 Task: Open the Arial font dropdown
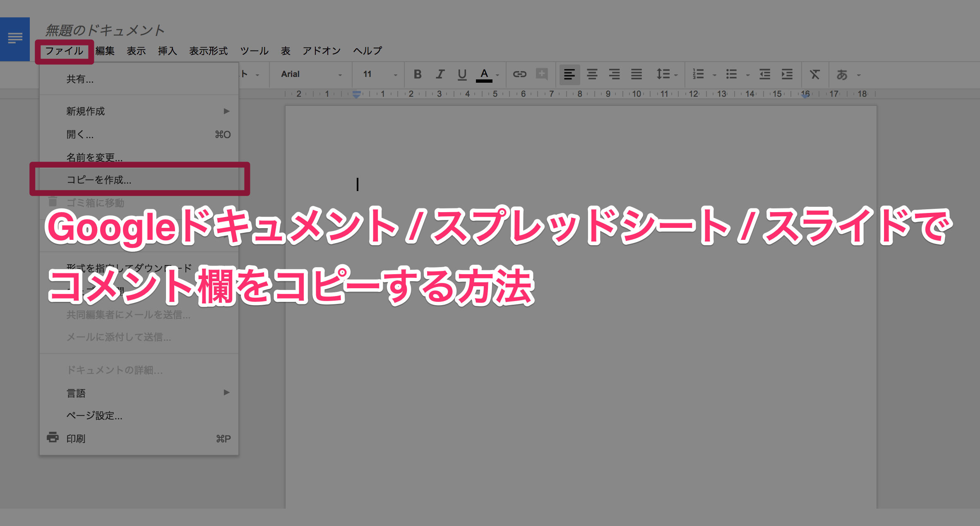click(x=311, y=74)
